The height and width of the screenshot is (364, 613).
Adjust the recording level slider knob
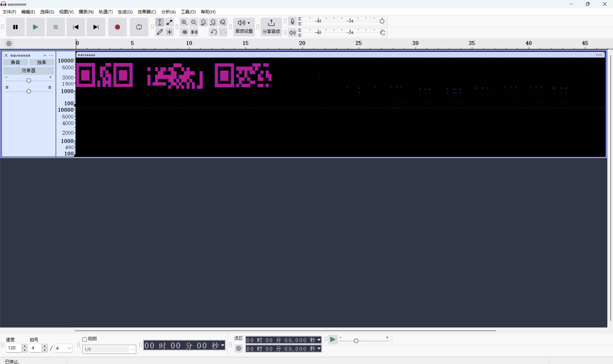382,21
